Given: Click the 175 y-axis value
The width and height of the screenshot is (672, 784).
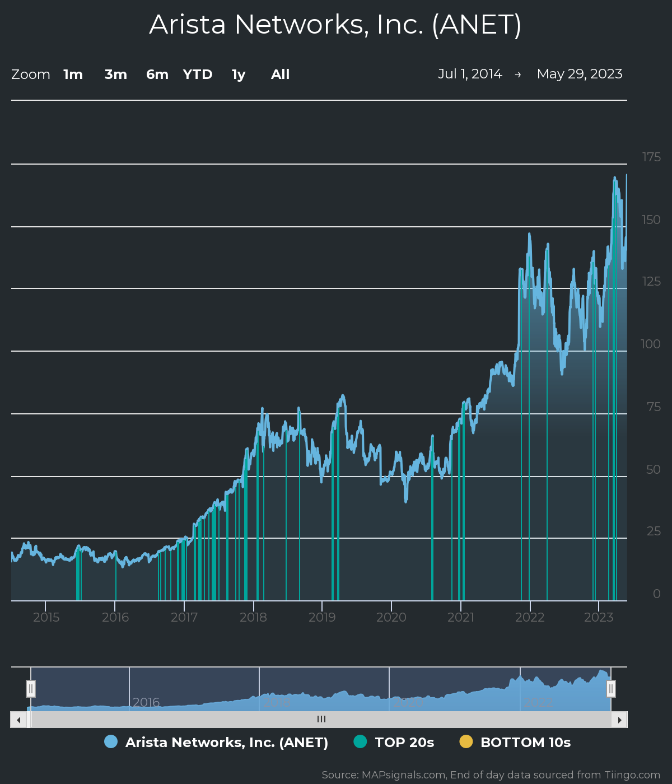Looking at the screenshot, I should tap(651, 157).
